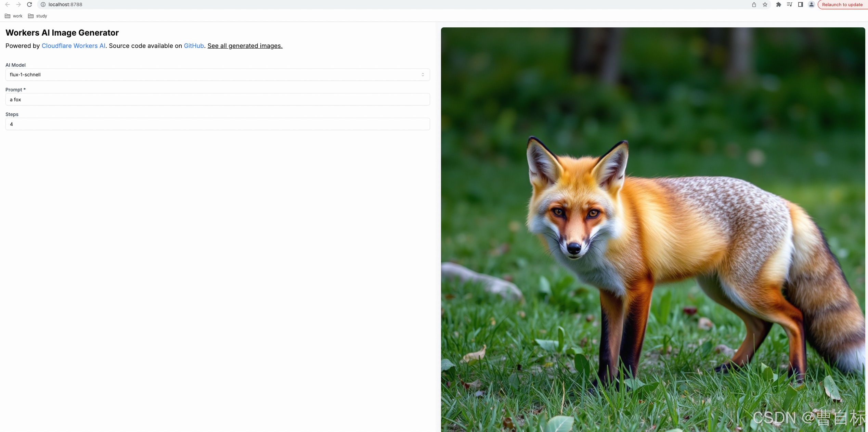The height and width of the screenshot is (432, 868).
Task: Click into the Prompt text field
Action: pyautogui.click(x=218, y=100)
